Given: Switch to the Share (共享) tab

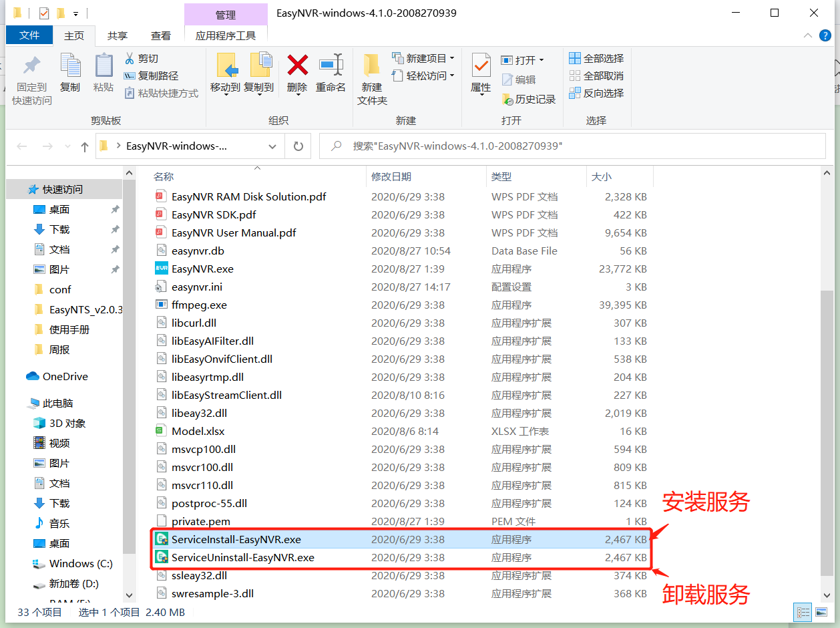Looking at the screenshot, I should [118, 35].
